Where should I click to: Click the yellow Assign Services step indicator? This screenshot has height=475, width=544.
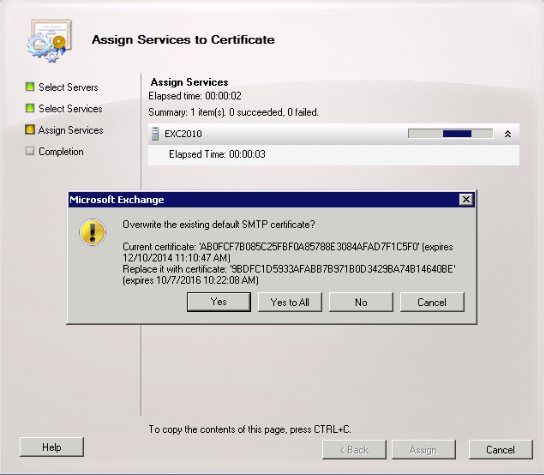click(30, 129)
